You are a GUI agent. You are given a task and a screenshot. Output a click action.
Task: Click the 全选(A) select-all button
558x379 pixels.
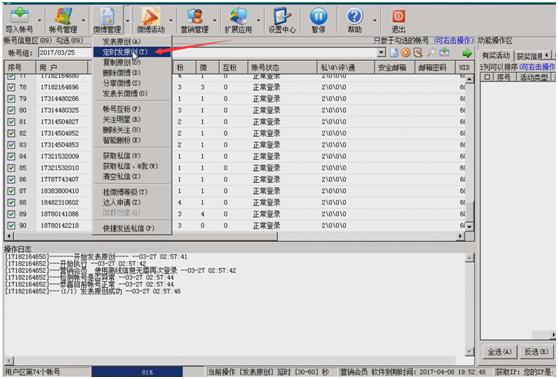pos(500,352)
